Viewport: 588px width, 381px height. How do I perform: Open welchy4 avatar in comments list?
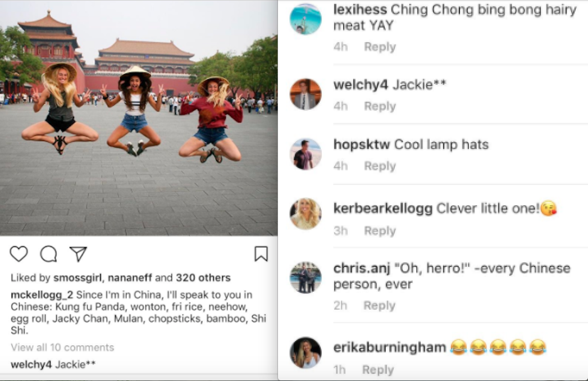click(x=306, y=94)
